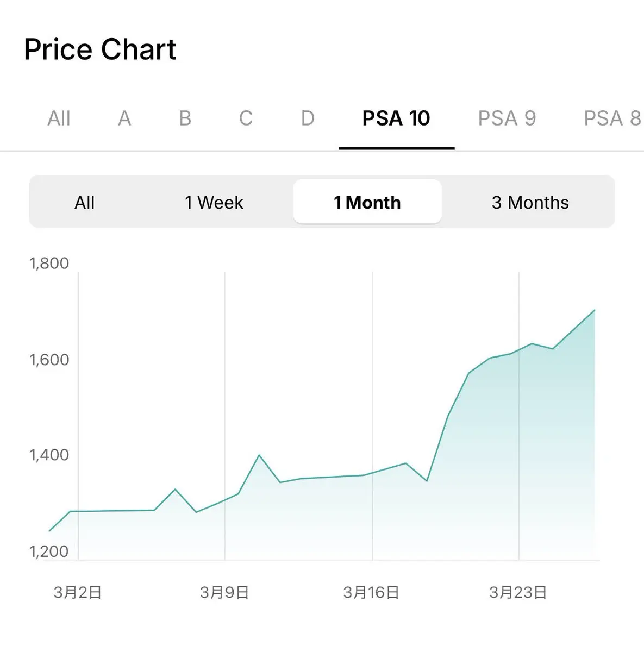Select the 1 Month range

click(367, 203)
